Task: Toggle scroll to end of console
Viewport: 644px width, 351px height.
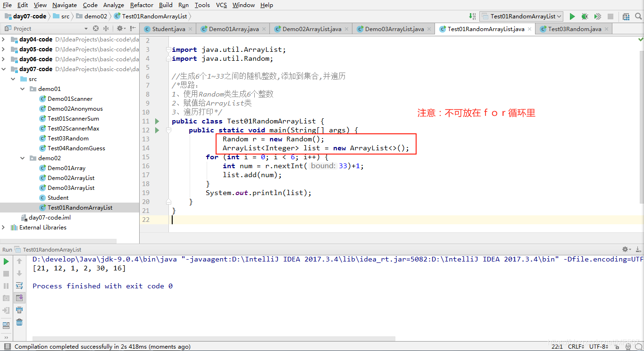Action: point(19,298)
